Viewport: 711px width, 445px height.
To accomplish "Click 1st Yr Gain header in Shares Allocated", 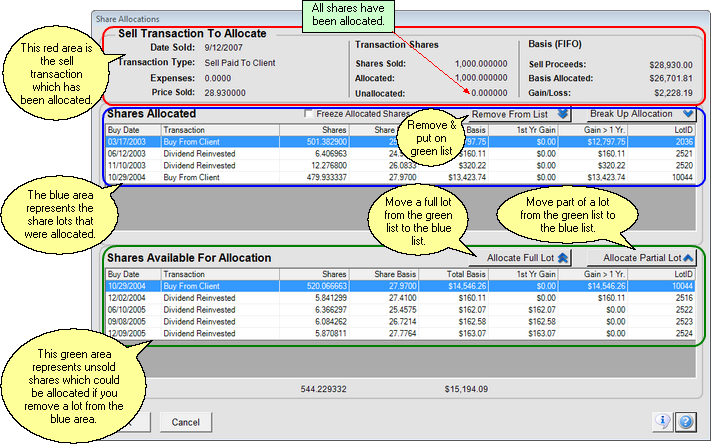I will tap(523, 130).
